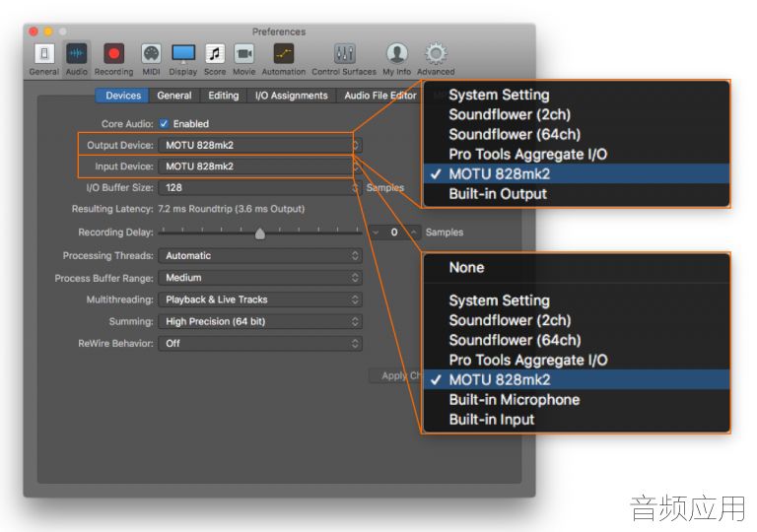Choose Soundflower (2ch) in output device menu
The image size is (757, 532).
(577, 114)
